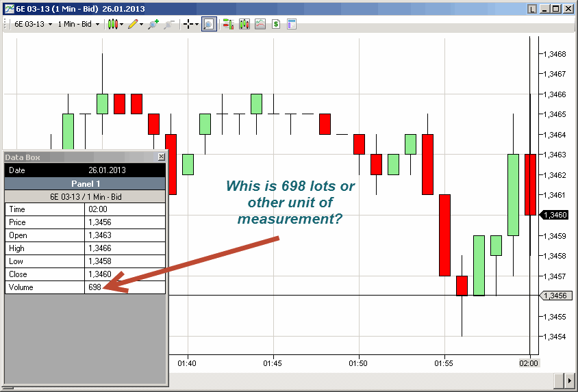This screenshot has height=392, width=578.
Task: Open the indicators icon
Action: [260, 24]
